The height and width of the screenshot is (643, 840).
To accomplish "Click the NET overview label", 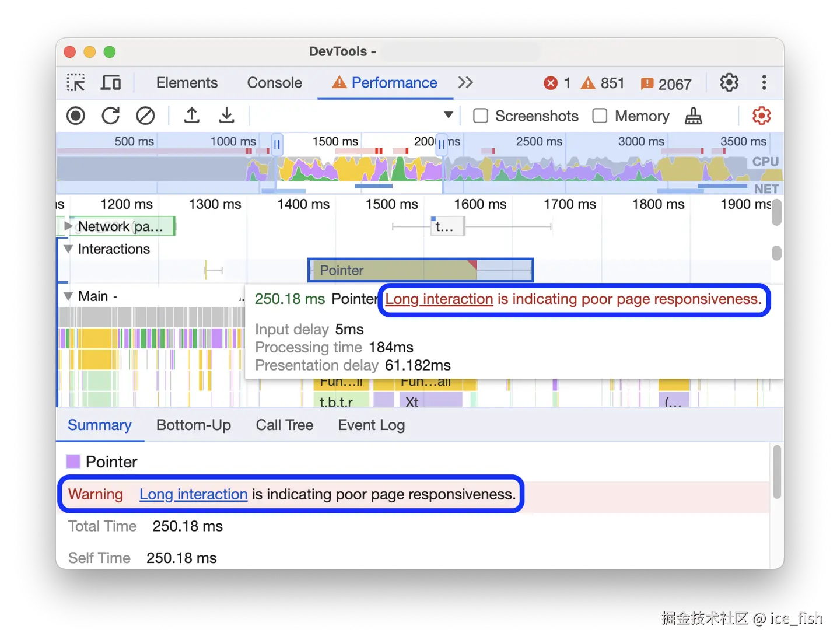I will 766,188.
